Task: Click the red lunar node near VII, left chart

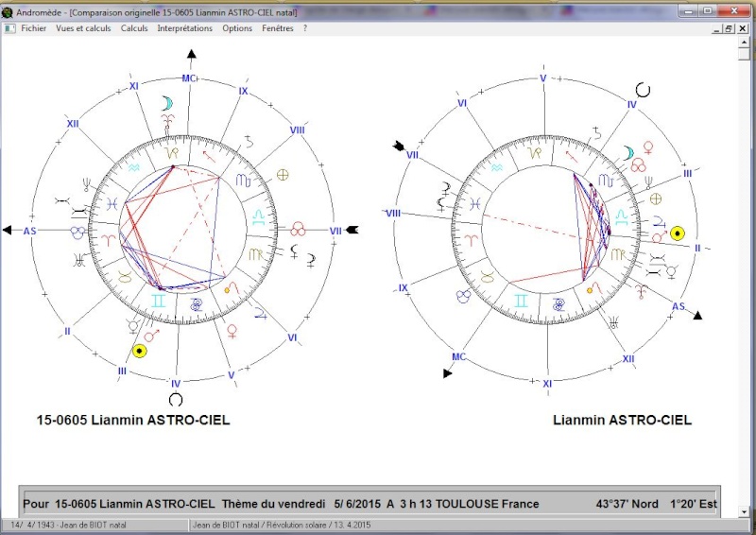Action: [x=298, y=229]
